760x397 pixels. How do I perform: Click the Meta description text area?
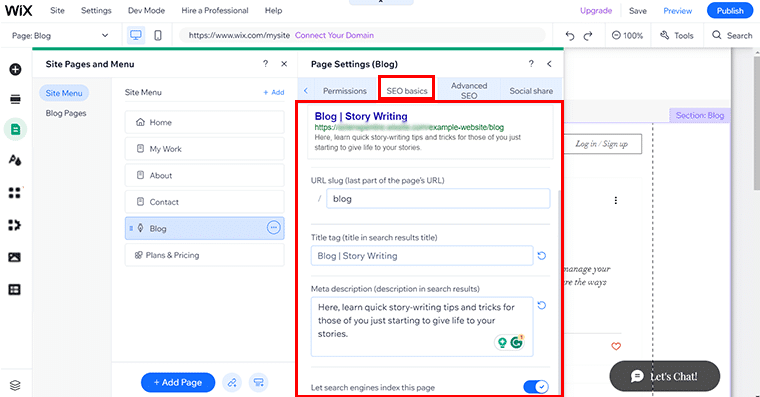pyautogui.click(x=422, y=327)
